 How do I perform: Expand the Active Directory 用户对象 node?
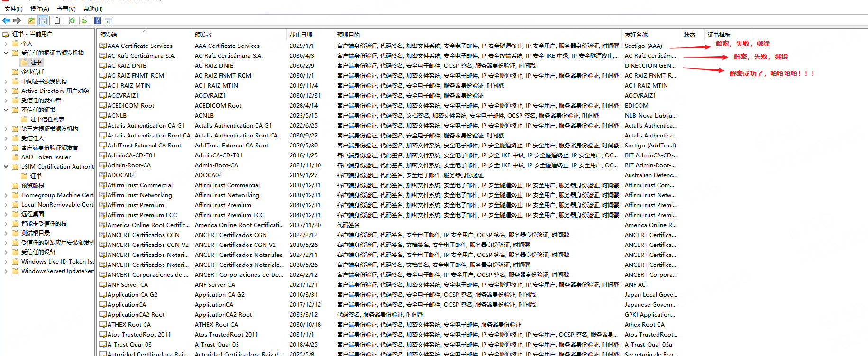tap(6, 91)
